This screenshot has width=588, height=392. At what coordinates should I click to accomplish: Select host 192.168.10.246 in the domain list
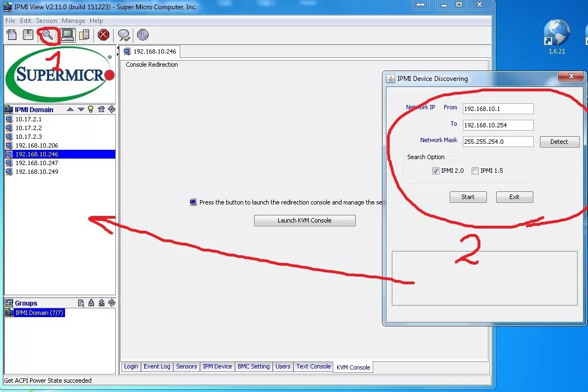[x=60, y=154]
